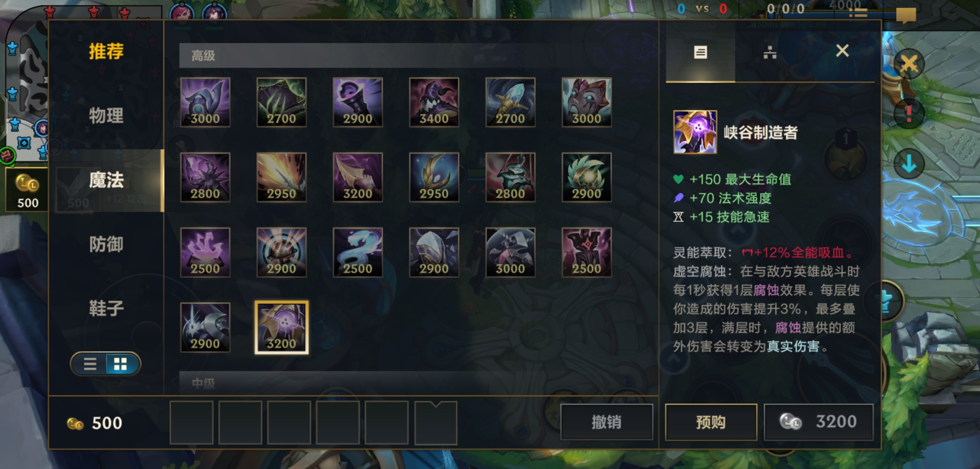The image size is (980, 469).
Task: Open the 鞋子 boots category
Action: point(106,308)
